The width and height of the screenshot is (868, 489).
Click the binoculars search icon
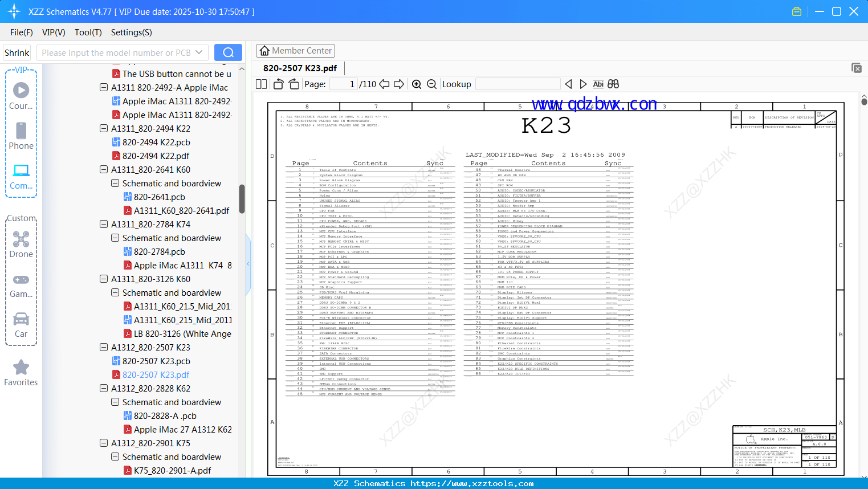pos(613,84)
